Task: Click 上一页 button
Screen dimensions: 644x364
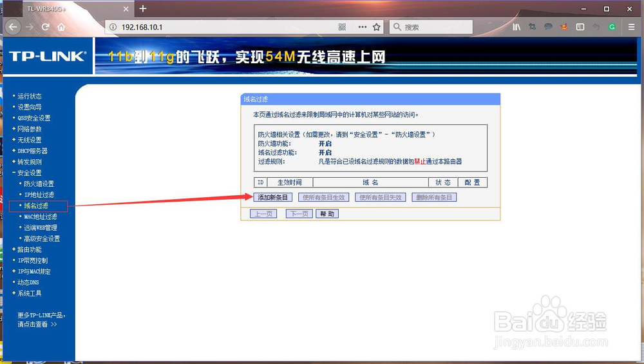Action: (x=263, y=214)
